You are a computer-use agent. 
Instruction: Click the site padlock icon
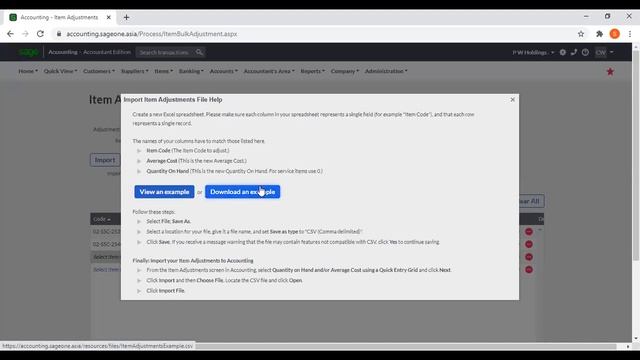pyautogui.click(x=59, y=34)
